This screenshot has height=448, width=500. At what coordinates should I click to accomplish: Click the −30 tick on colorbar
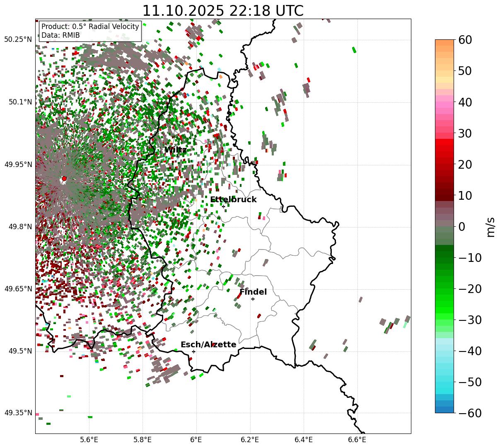click(x=470, y=320)
